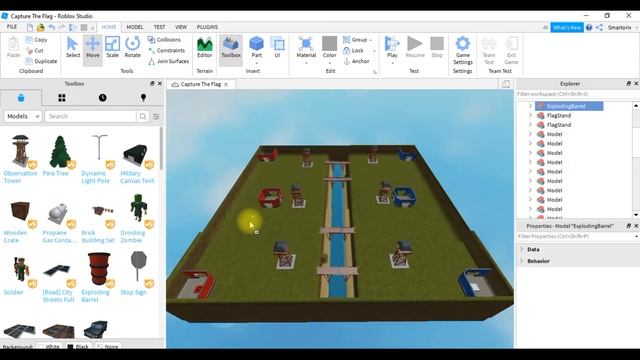
Task: Close the Capture The Flag tab
Action: click(226, 84)
